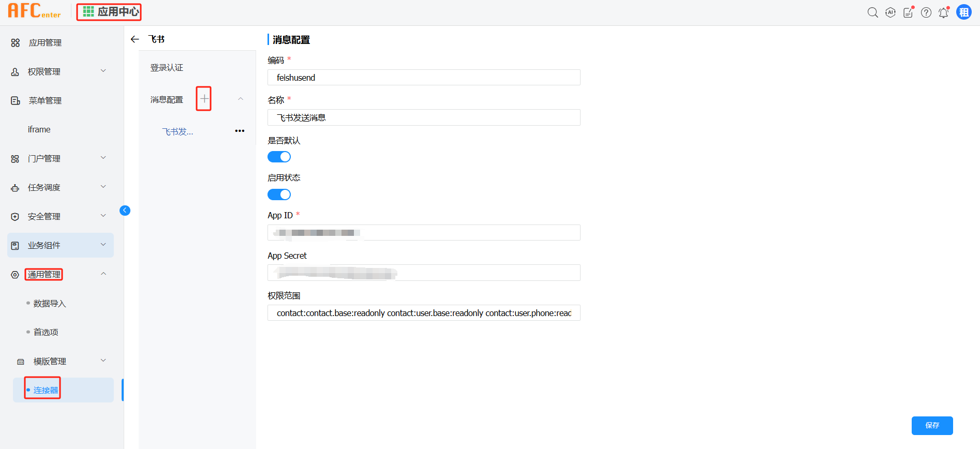Click the edit note icon in header
Viewport: 980px width, 449px height.
[x=908, y=13]
